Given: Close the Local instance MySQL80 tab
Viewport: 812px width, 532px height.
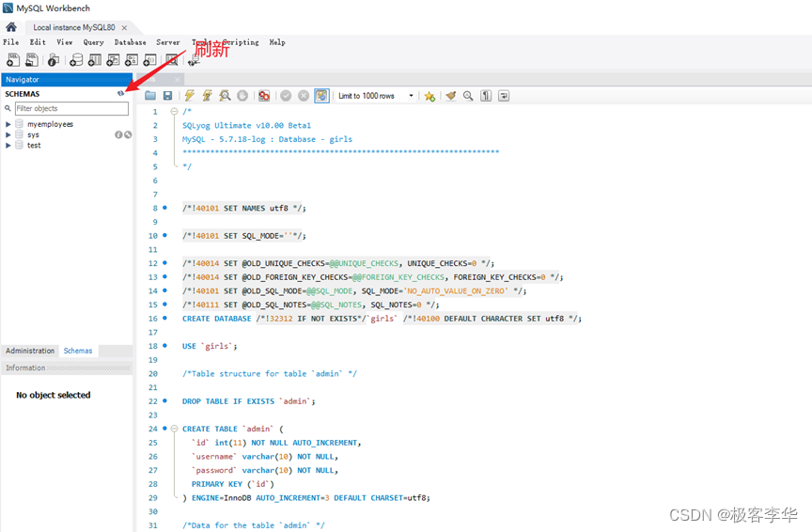Looking at the screenshot, I should tap(124, 27).
